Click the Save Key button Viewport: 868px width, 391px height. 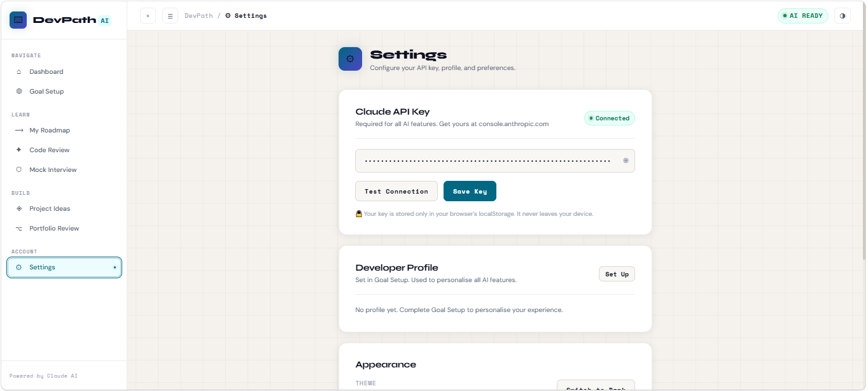click(470, 191)
